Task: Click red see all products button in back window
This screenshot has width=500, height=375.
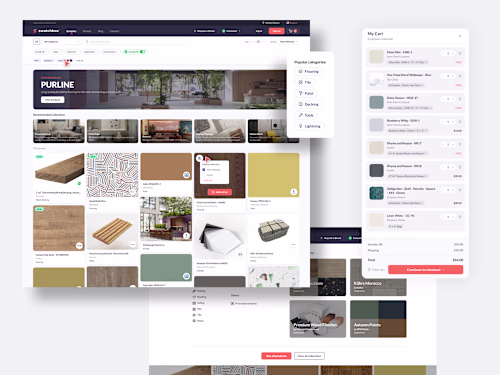Action: (276, 356)
